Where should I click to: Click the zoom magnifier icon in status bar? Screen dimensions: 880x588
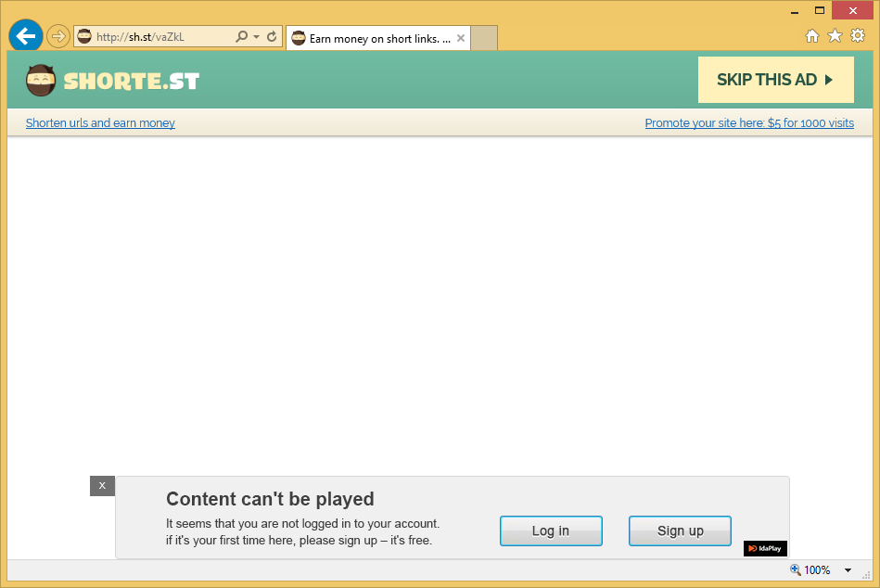coord(795,570)
